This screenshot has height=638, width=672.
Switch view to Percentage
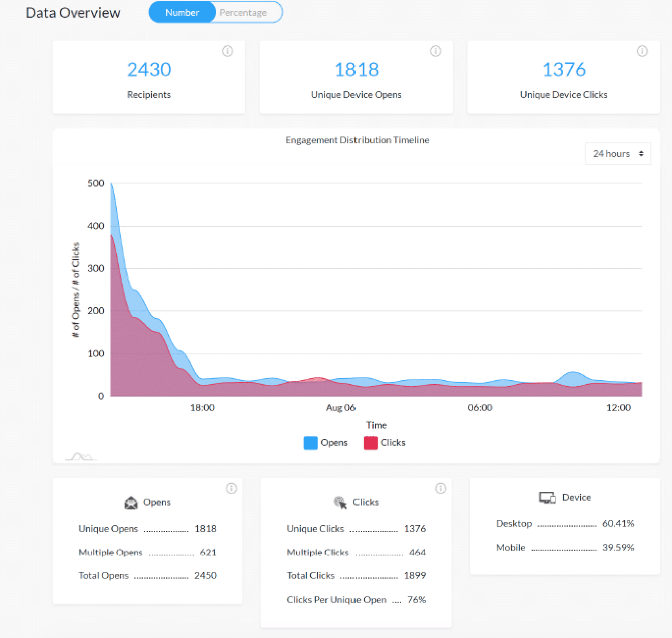243,12
